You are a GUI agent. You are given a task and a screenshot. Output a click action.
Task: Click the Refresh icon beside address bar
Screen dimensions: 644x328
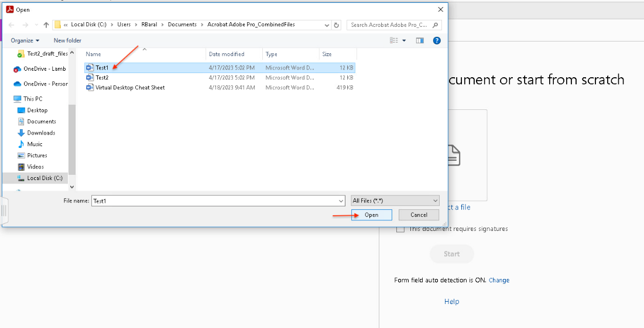(336, 25)
